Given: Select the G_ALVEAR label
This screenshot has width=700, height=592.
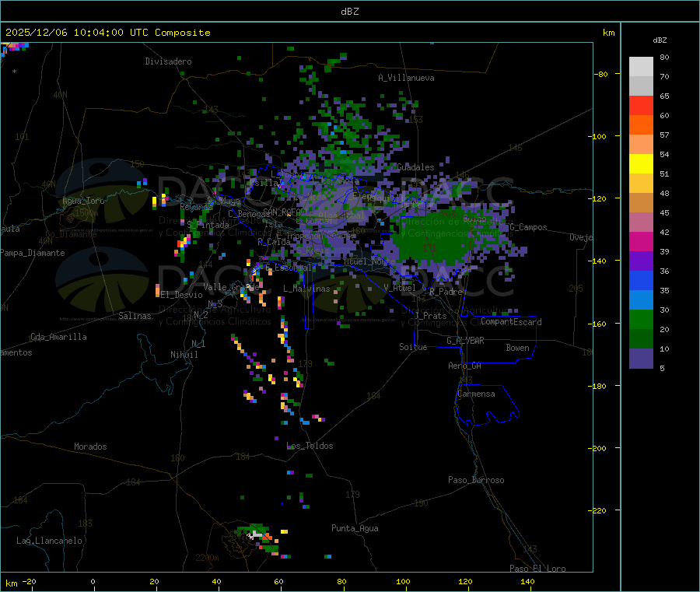Looking at the screenshot, I should (x=465, y=341).
